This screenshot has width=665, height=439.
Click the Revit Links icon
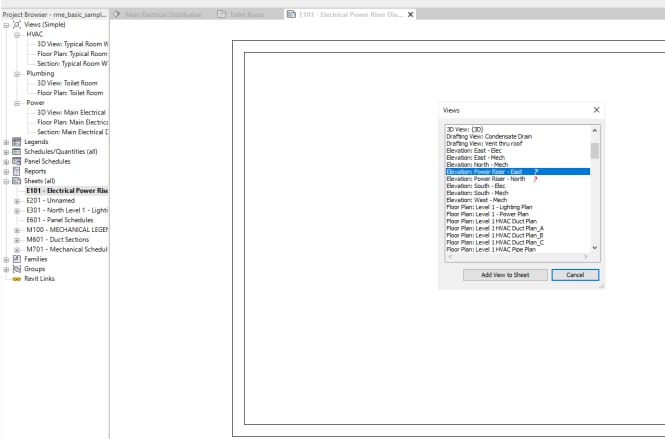coord(16,279)
